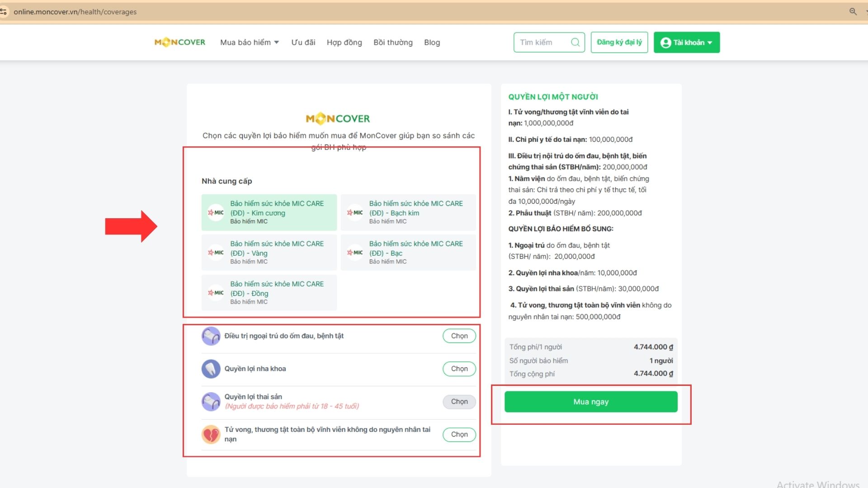The width and height of the screenshot is (868, 488).
Task: Click the MIC logo on the Bạc card
Action: 355,253
